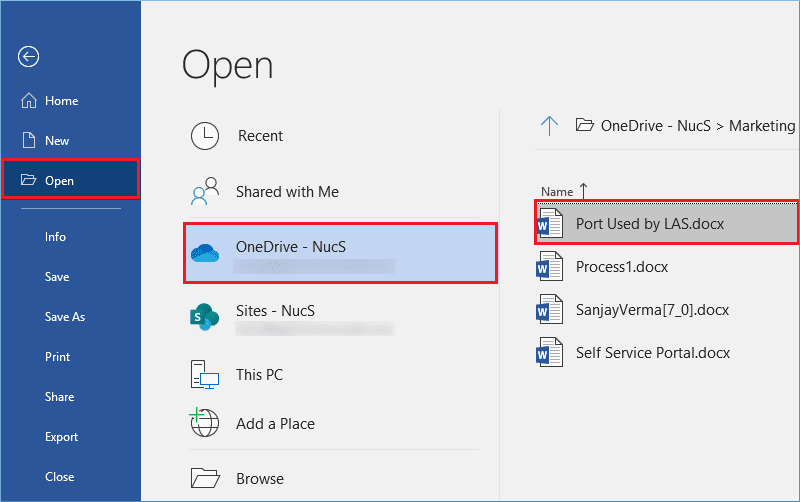Select New in the backstage menu

tap(57, 141)
